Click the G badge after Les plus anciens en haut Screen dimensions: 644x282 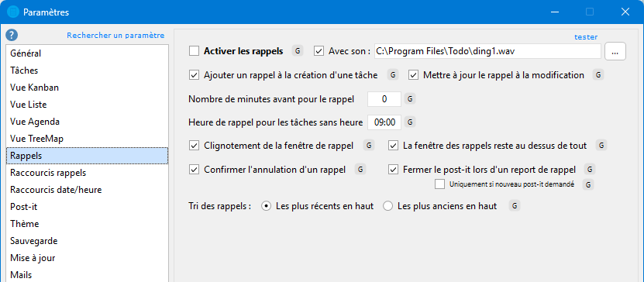515,205
